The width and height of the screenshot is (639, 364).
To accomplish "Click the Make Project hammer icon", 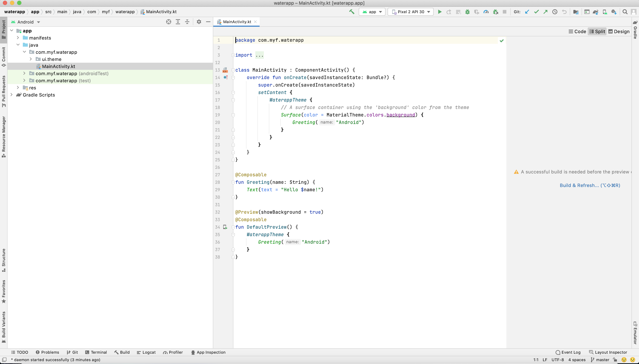I will pyautogui.click(x=352, y=12).
